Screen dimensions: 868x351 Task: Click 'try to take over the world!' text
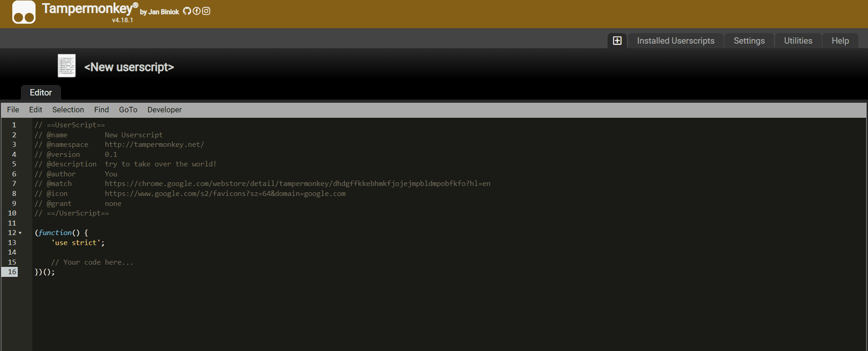pyautogui.click(x=161, y=164)
